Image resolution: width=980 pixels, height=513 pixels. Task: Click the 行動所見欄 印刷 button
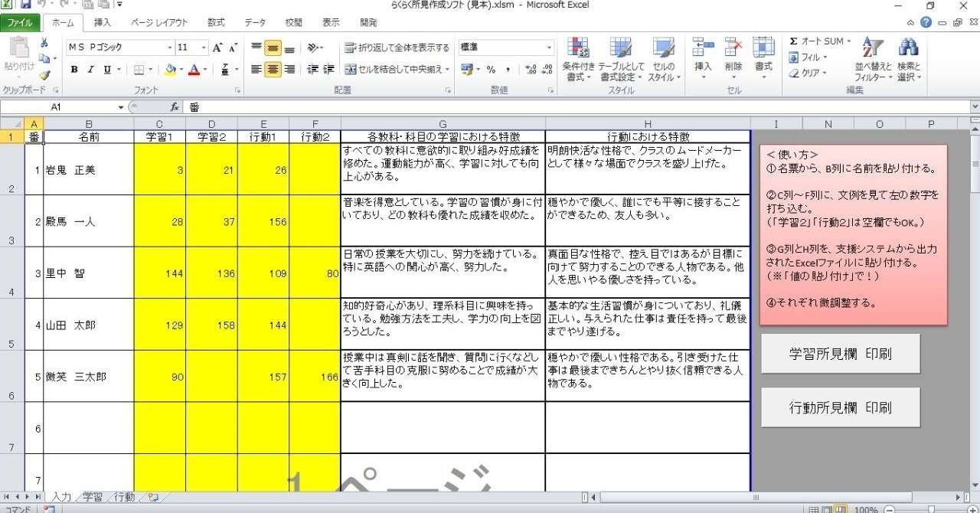[841, 407]
